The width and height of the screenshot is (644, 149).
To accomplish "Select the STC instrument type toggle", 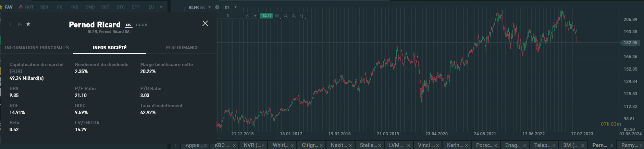I will pos(128,25).
